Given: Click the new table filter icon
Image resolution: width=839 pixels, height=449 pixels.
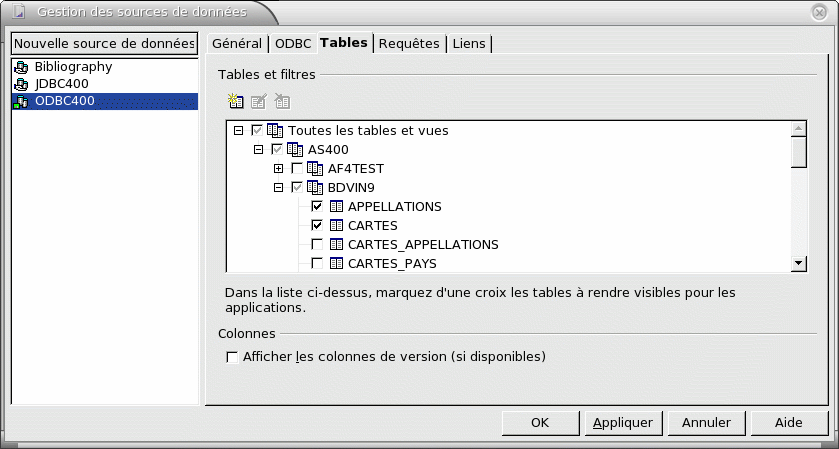Looking at the screenshot, I should pos(235,101).
